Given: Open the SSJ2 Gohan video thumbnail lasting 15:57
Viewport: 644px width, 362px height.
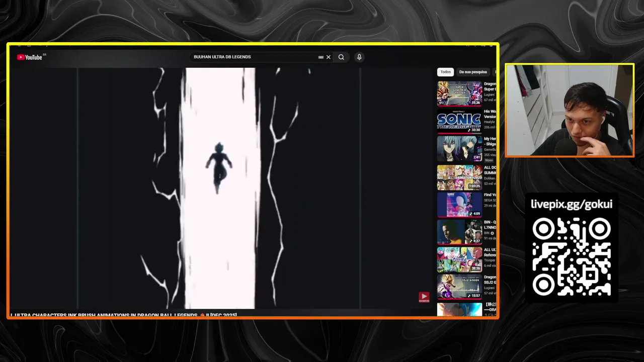Looking at the screenshot, I should click(459, 287).
